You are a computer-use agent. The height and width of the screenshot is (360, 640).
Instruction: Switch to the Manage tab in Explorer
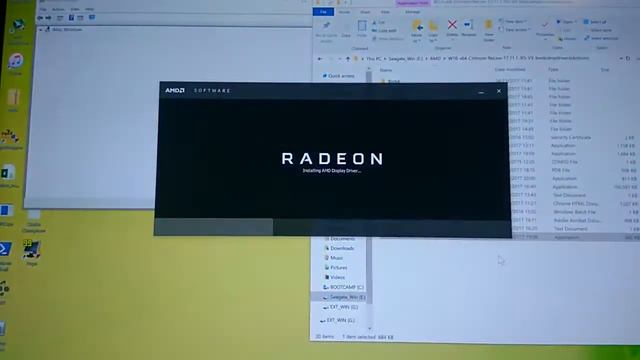point(412,12)
